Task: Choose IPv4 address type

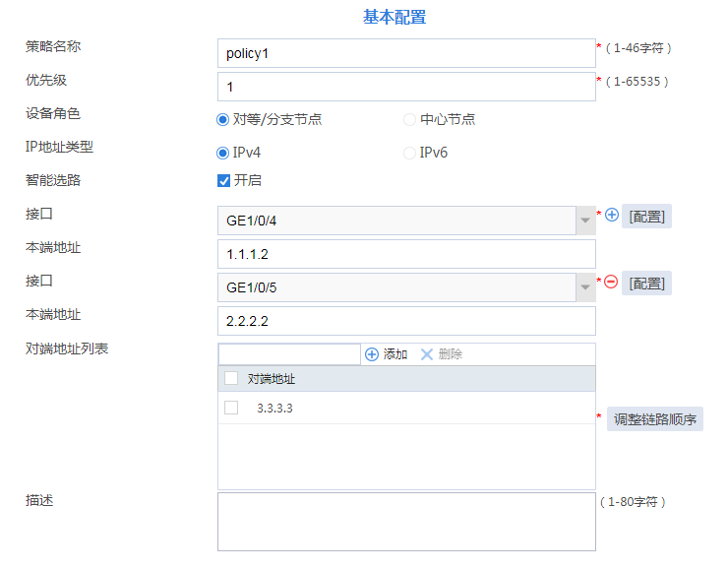Action: click(x=222, y=153)
